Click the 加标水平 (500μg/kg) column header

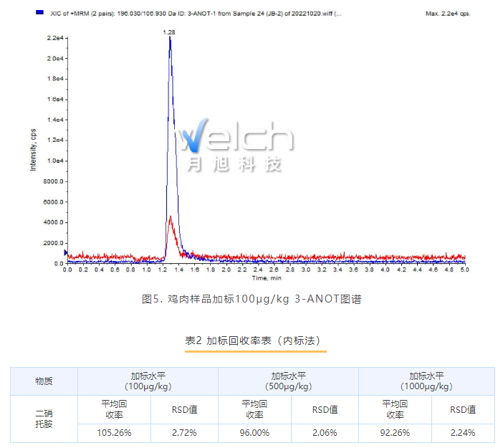[288, 381]
